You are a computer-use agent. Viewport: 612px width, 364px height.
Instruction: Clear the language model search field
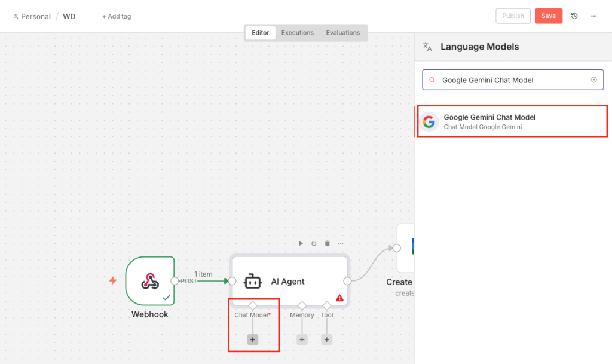[x=593, y=80]
